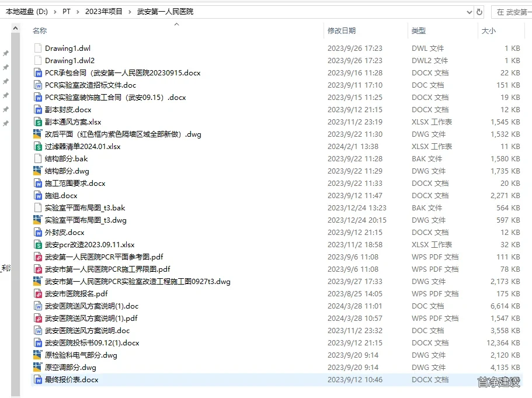Screen dimensions: 532x398
Task: Click icon of PCR实验室改造工程施工图0927t3.dwg
Action: 37,282
